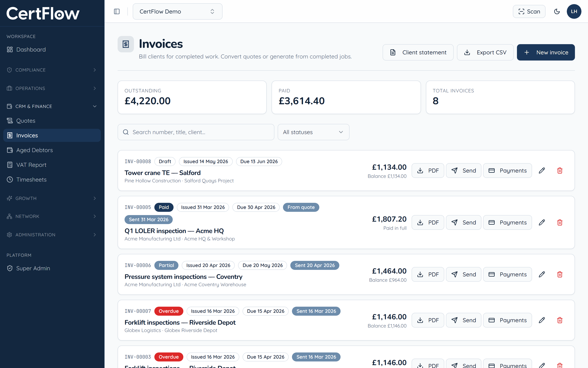Open Payments for Q1 LOLER inspection
Screen dimensions: 588x368
click(507, 222)
